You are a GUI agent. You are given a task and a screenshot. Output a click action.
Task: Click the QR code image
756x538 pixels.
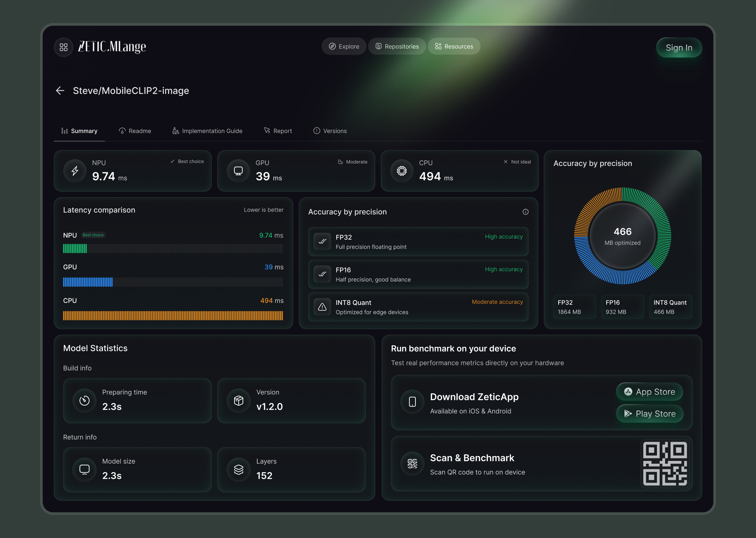point(665,464)
